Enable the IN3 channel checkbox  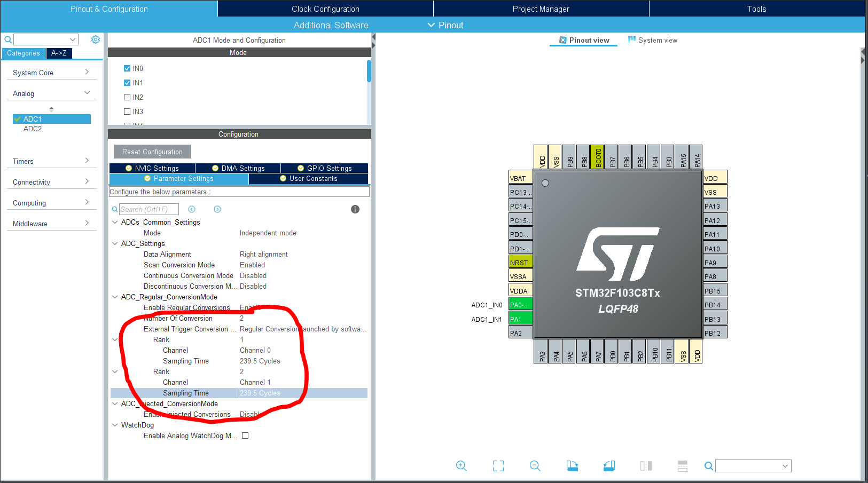(127, 112)
